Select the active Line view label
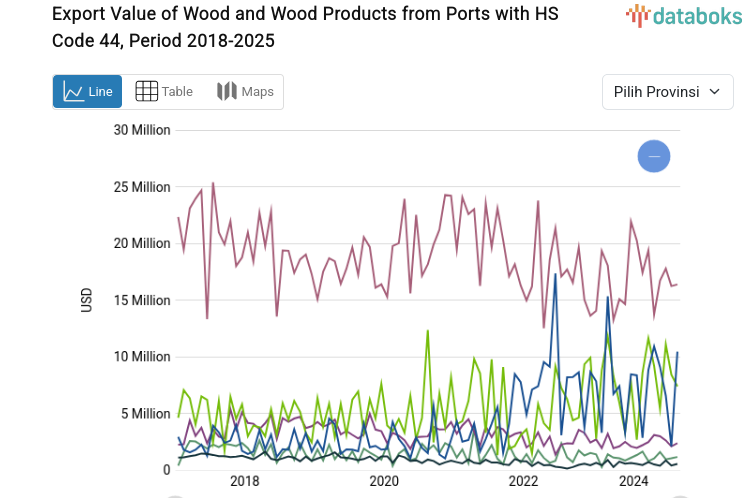The image size is (753, 498). click(100, 92)
